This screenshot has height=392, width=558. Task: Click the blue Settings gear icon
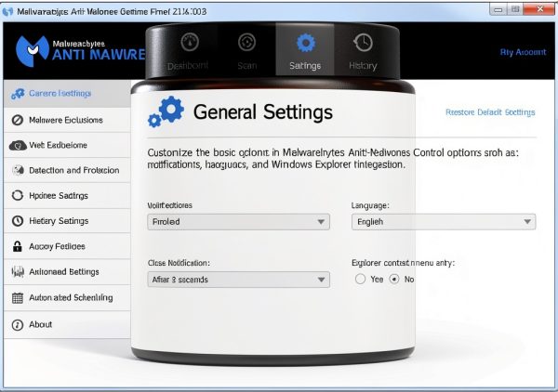[306, 43]
